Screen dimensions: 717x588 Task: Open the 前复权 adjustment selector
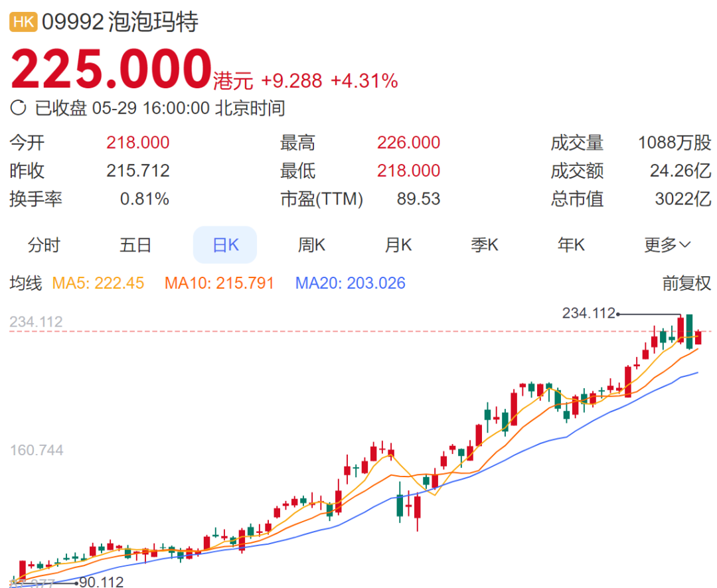click(x=686, y=283)
